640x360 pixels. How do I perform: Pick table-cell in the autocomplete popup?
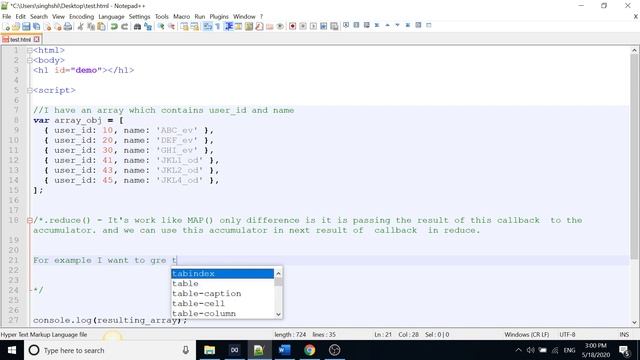click(x=222, y=303)
